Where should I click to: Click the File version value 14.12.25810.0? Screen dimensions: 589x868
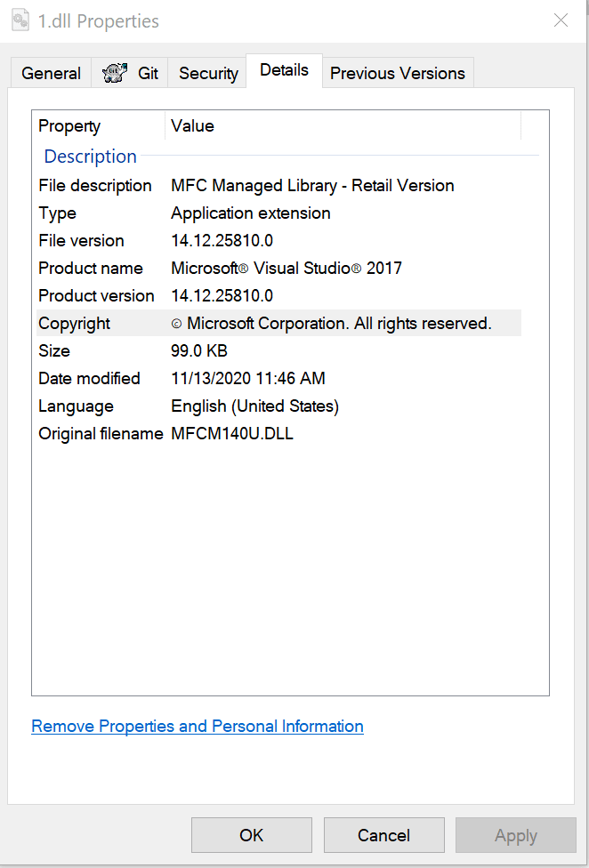pyautogui.click(x=222, y=241)
